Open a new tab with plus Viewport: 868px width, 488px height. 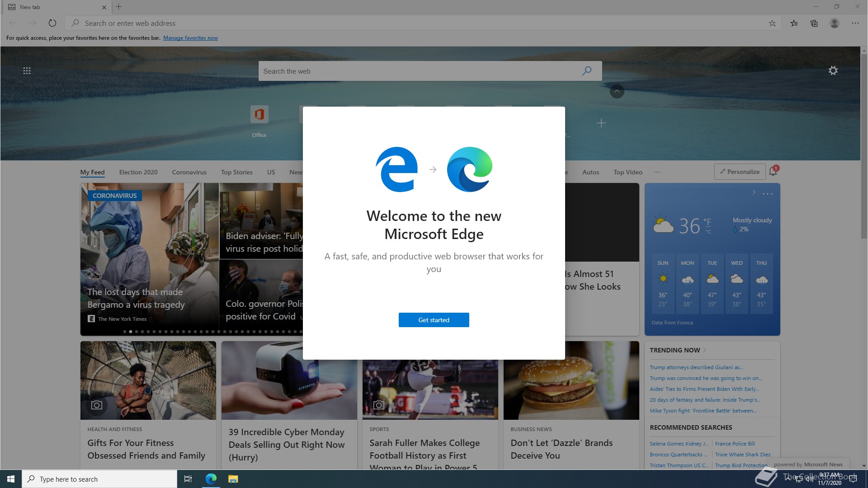click(x=118, y=7)
